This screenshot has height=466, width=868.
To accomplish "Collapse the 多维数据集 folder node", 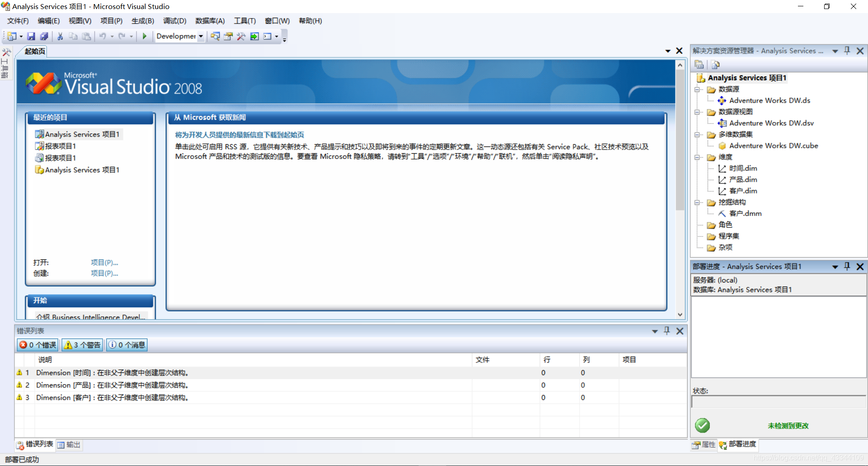I will pyautogui.click(x=698, y=135).
